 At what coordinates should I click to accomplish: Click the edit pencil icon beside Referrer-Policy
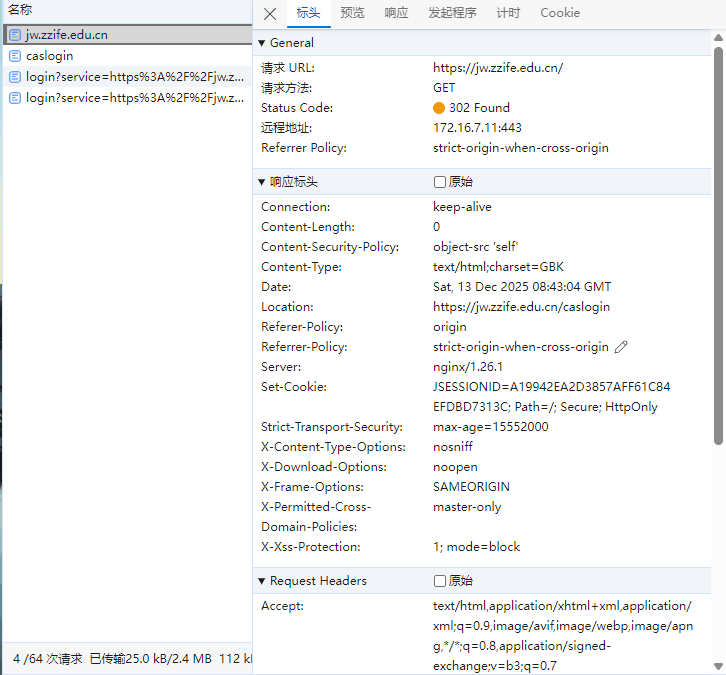point(621,347)
